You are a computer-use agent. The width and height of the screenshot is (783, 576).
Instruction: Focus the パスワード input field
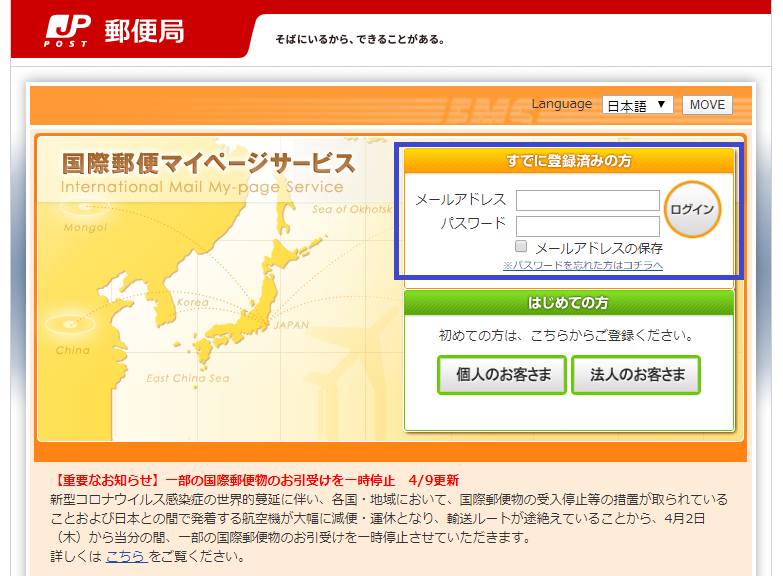(588, 226)
